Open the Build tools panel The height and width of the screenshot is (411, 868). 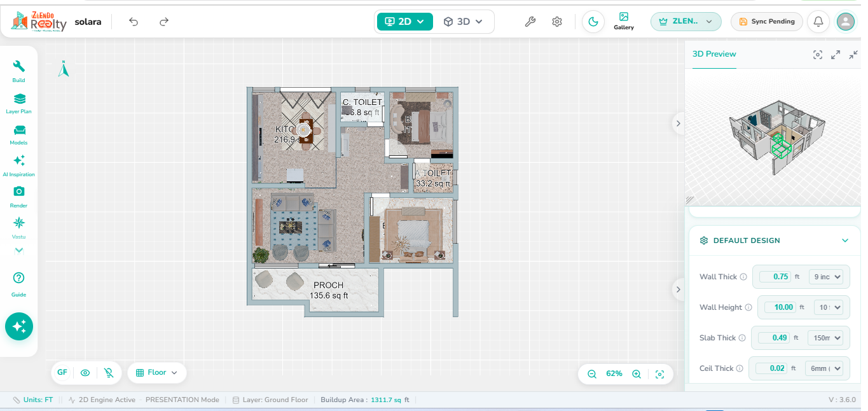18,71
